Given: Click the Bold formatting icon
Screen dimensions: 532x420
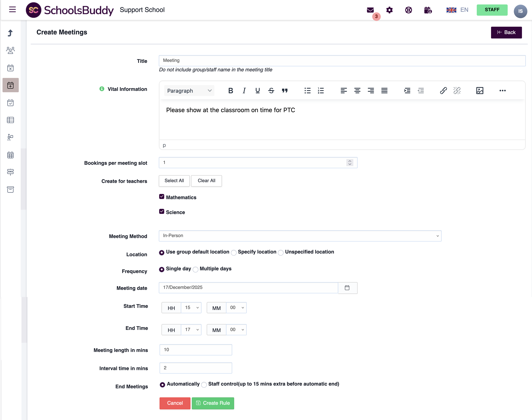Looking at the screenshot, I should click(x=230, y=91).
